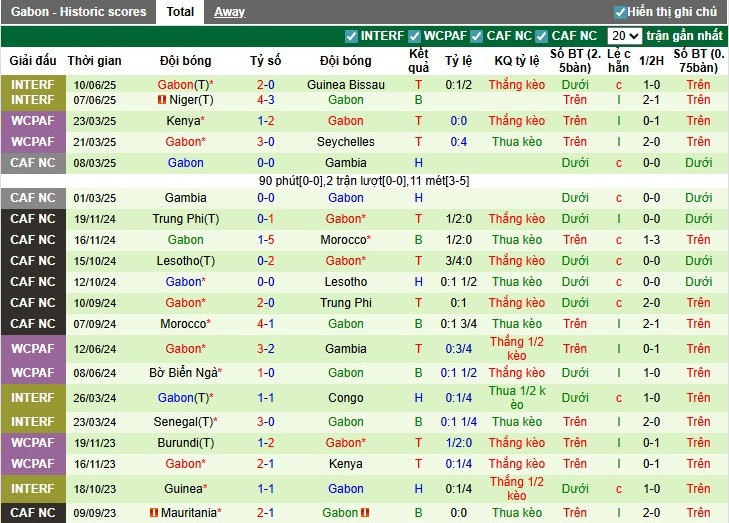The width and height of the screenshot is (729, 523).
Task: Click the 4-3 score of Niger match
Action: (266, 100)
